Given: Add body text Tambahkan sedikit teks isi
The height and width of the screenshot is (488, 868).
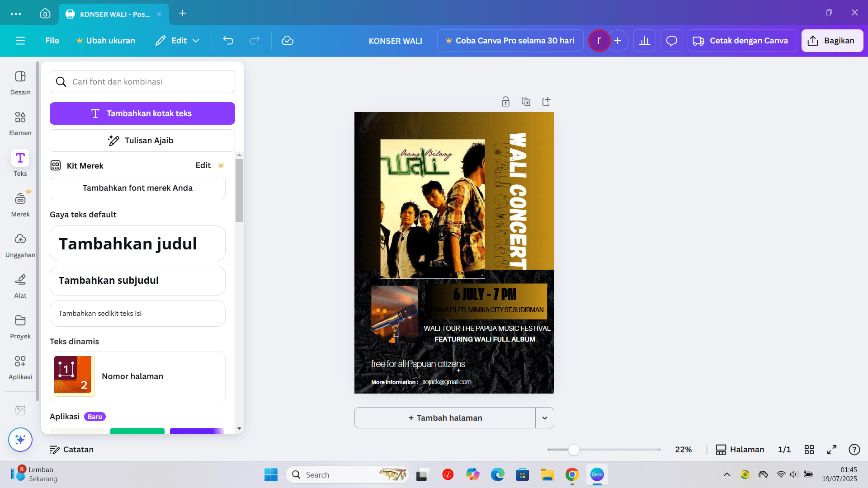Looking at the screenshot, I should 137,314.
